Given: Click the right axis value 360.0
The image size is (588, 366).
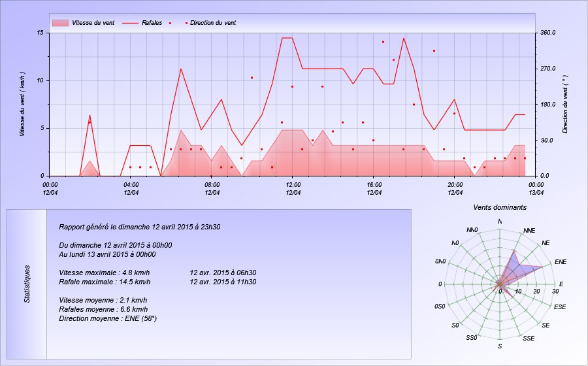Looking at the screenshot, I should point(548,33).
